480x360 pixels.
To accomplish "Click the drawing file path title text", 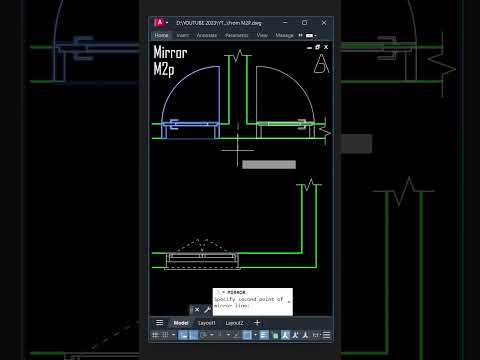I will 219,23.
